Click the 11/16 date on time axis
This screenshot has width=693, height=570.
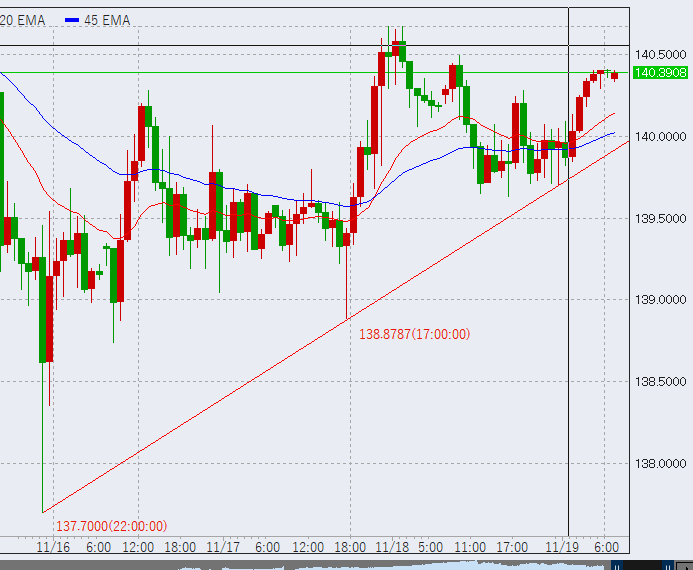[52, 547]
